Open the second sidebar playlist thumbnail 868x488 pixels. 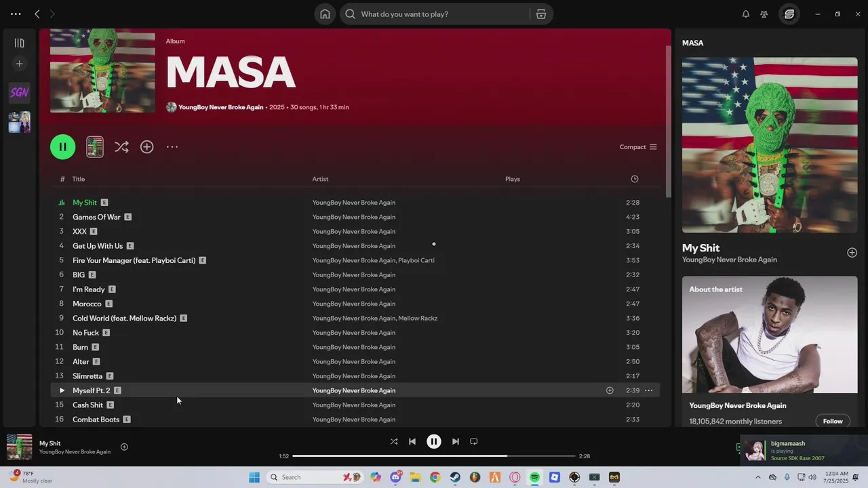(x=19, y=122)
